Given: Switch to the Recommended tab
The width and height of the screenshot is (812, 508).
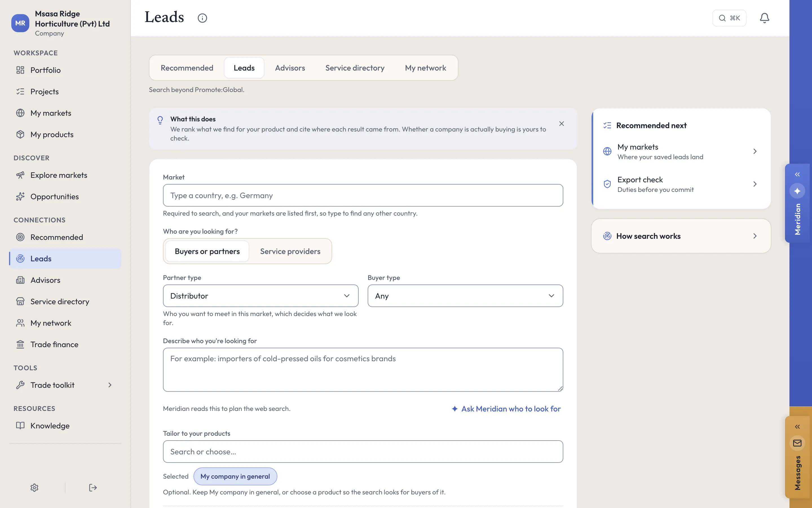Looking at the screenshot, I should pos(187,68).
